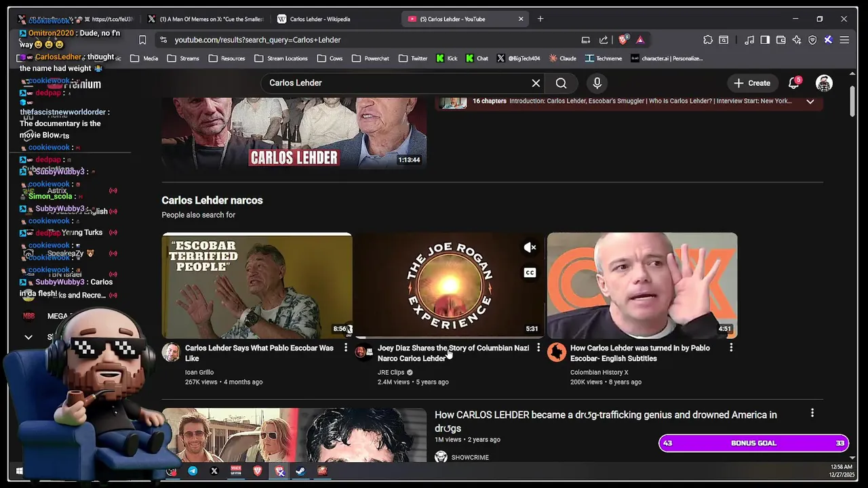Viewport: 868px width, 488px height.
Task: Open the X app in the taskbar
Action: [x=214, y=471]
